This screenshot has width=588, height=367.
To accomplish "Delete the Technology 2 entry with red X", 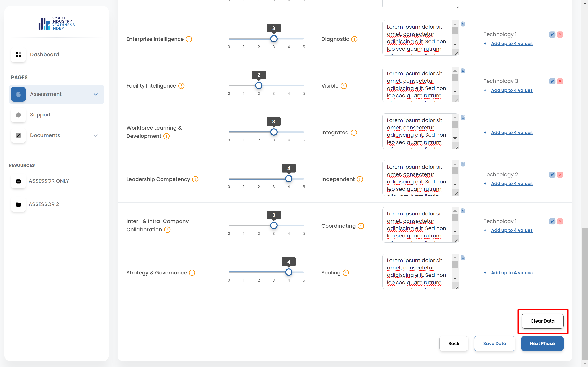I will click(x=560, y=174).
